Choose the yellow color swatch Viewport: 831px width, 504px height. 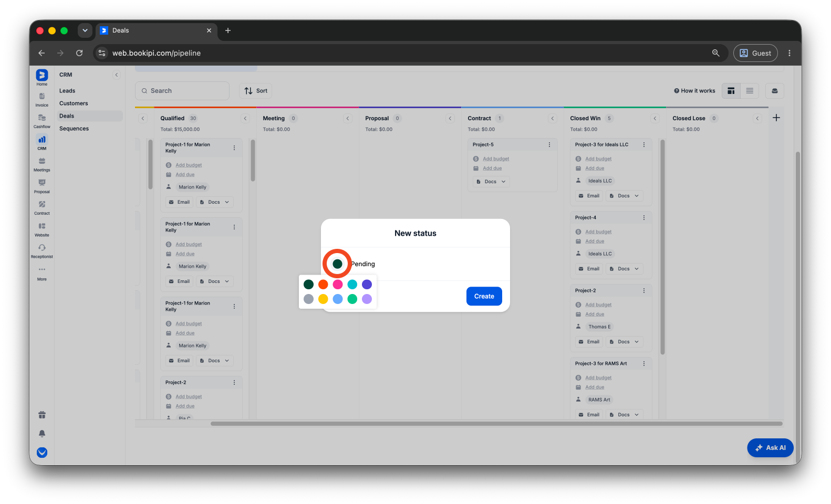[x=323, y=299]
